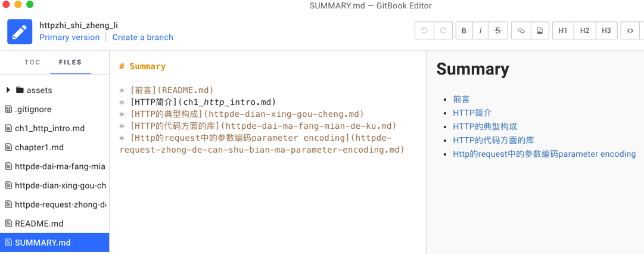Insert a link with the toolbar icon

[521, 31]
